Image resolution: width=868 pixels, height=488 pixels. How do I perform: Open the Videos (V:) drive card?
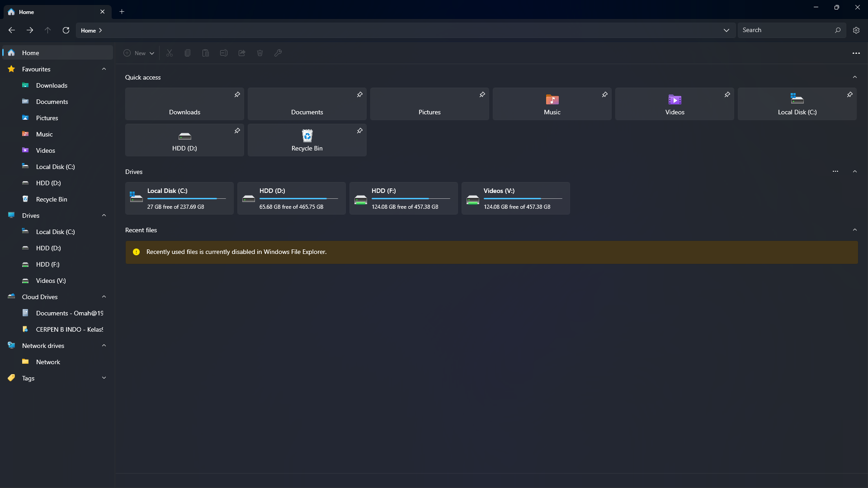coord(515,198)
